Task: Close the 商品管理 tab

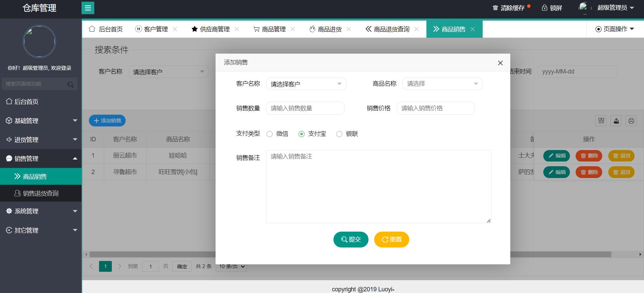Action: tap(293, 29)
